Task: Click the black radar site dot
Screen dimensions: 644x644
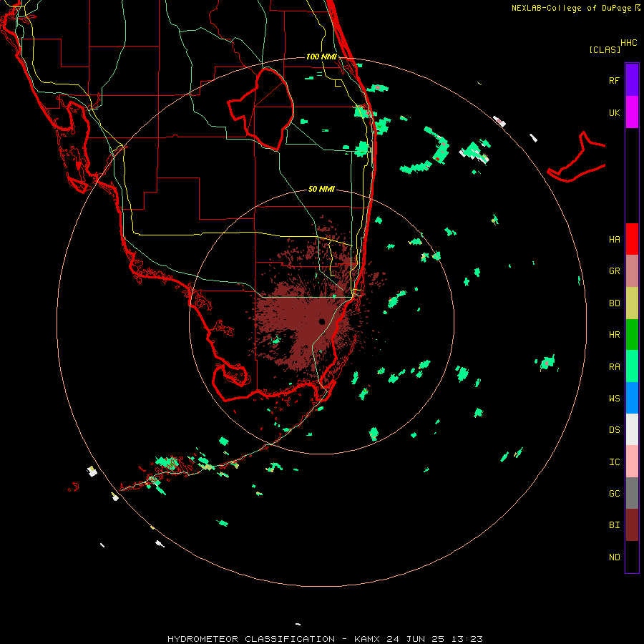Action: tap(321, 321)
